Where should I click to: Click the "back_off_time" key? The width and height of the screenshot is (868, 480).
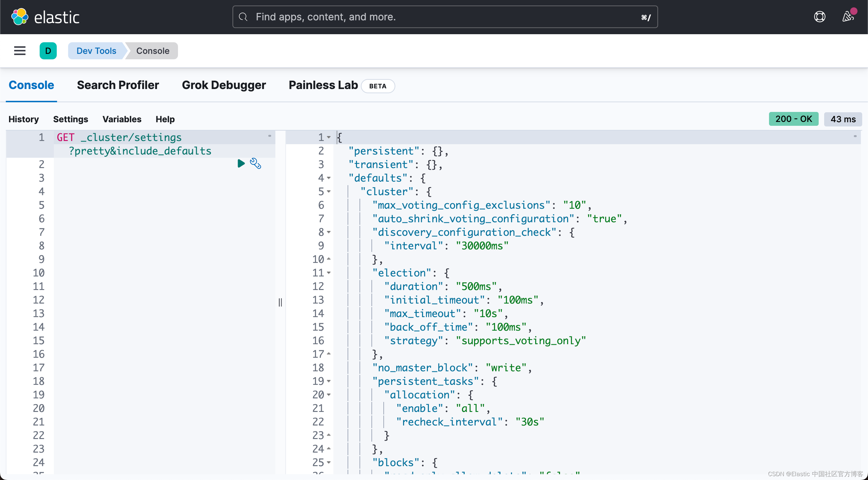429,327
